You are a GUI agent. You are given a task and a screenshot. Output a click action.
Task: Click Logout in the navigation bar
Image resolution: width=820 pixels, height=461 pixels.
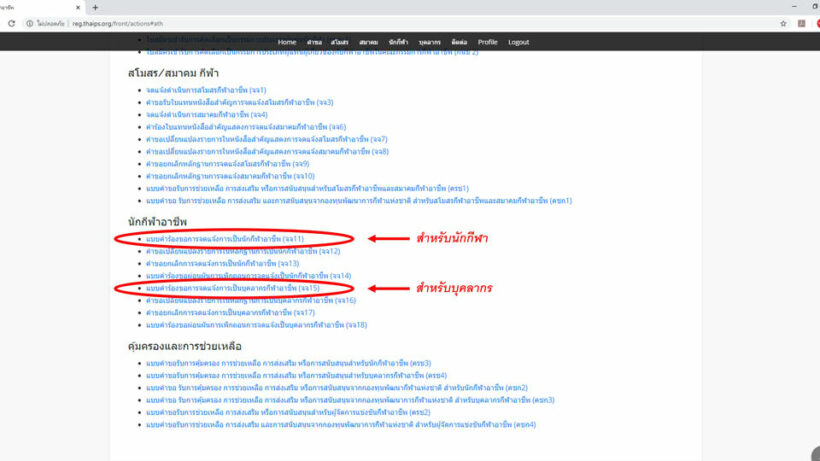tap(518, 42)
